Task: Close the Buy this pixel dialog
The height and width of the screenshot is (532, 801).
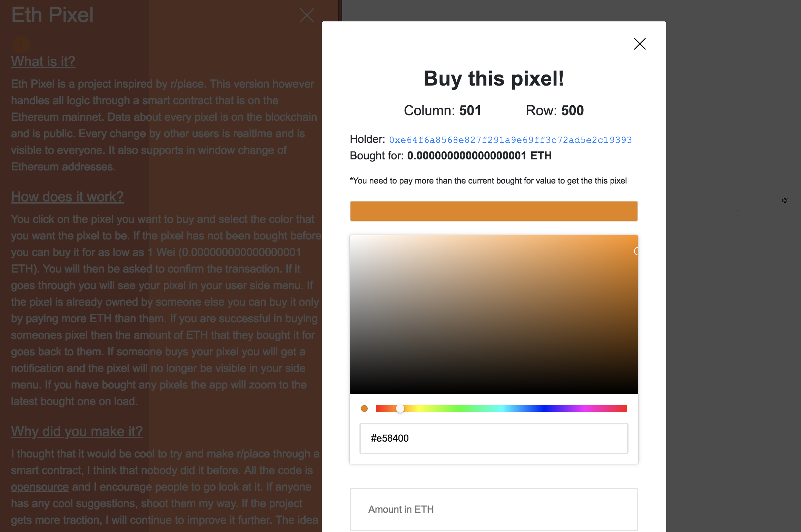Action: [640, 44]
